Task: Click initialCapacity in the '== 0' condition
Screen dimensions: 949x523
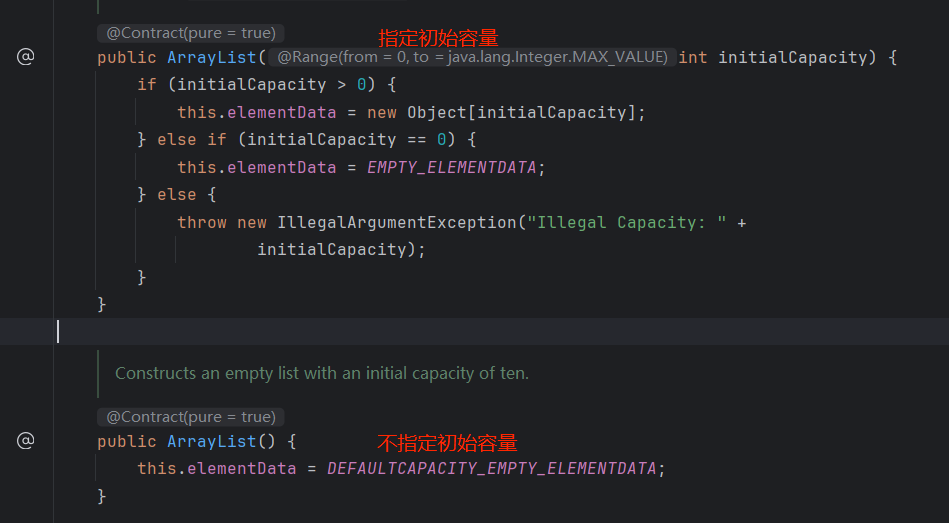Action: click(321, 139)
